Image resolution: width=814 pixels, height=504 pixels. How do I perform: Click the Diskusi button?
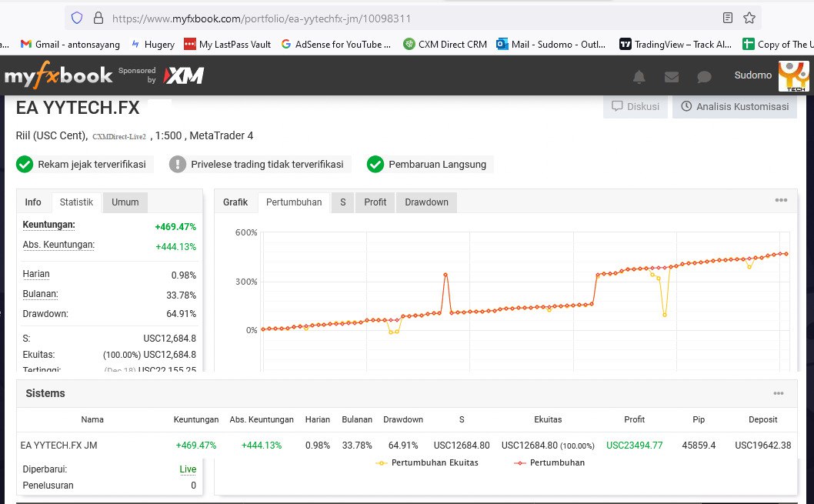click(636, 107)
